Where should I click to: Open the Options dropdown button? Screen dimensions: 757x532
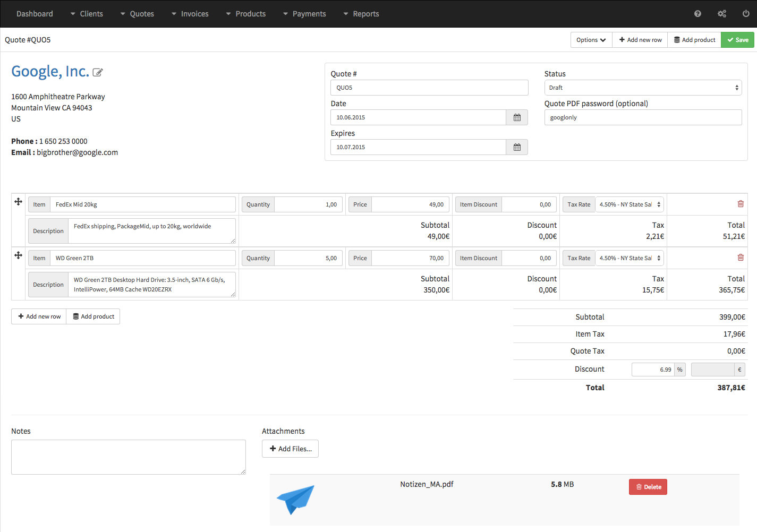pos(591,40)
